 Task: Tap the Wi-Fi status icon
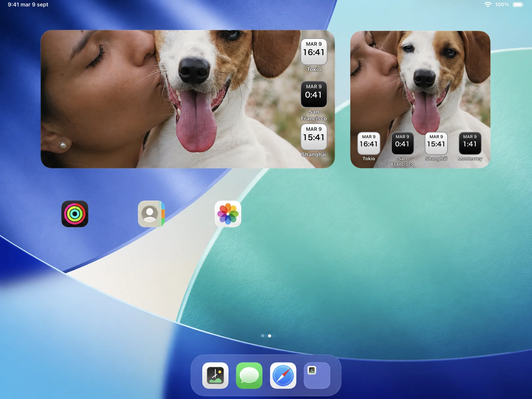[x=488, y=5]
